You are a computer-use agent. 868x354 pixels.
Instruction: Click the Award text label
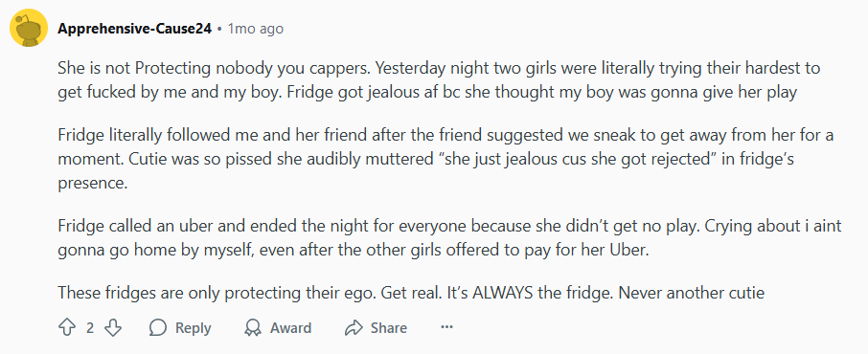pyautogui.click(x=290, y=328)
